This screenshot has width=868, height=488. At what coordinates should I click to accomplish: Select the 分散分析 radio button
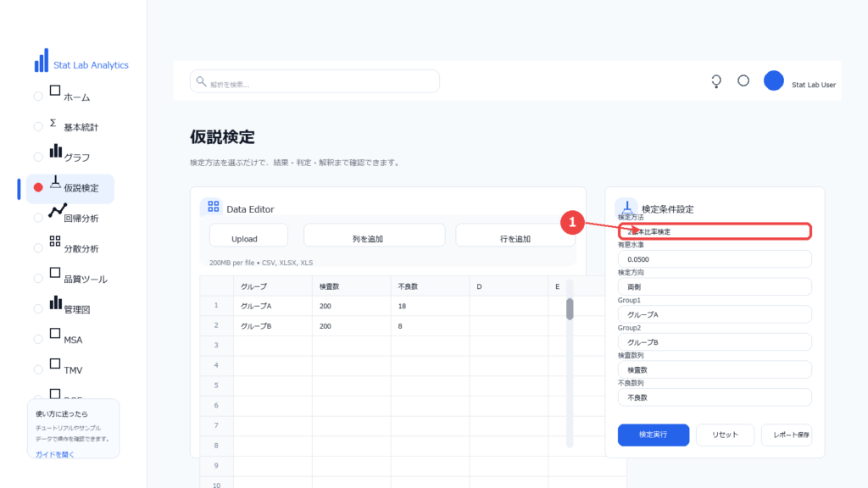(x=38, y=248)
